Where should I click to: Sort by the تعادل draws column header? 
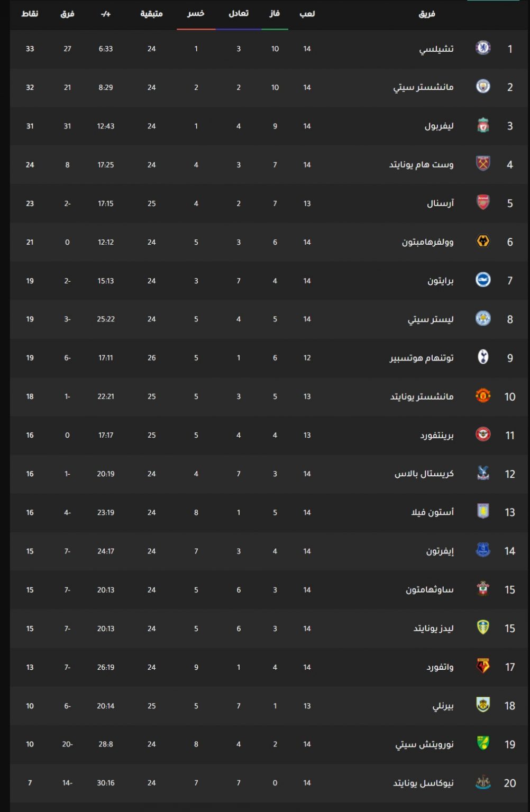click(239, 14)
